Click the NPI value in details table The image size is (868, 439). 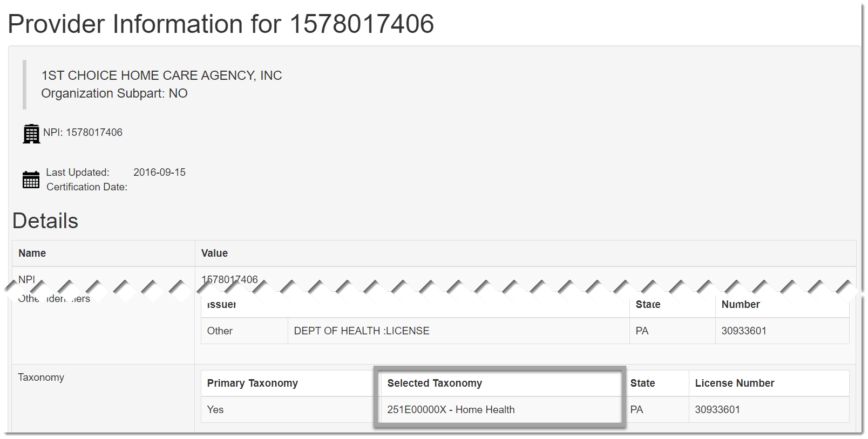click(229, 279)
